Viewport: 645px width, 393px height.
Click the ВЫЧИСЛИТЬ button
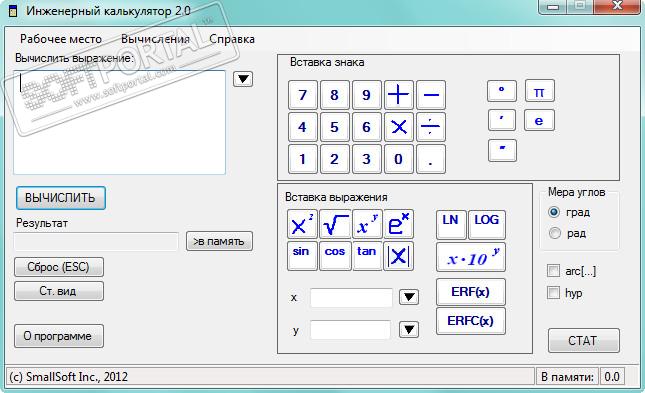[60, 198]
